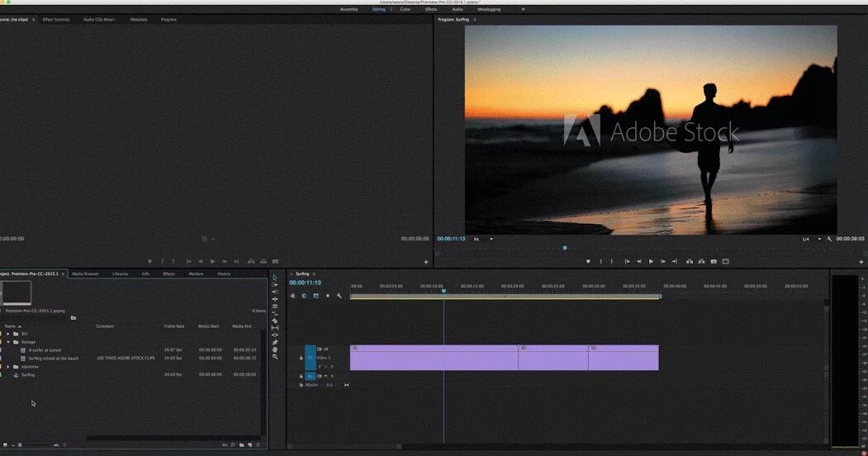Open the Effect Controls tab
This screenshot has height=456, width=868.
tap(56, 19)
